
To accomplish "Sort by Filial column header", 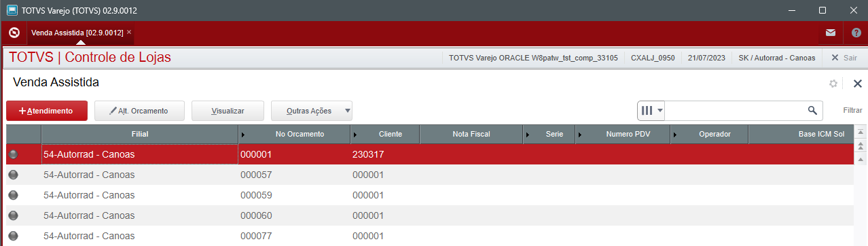I will 140,135.
